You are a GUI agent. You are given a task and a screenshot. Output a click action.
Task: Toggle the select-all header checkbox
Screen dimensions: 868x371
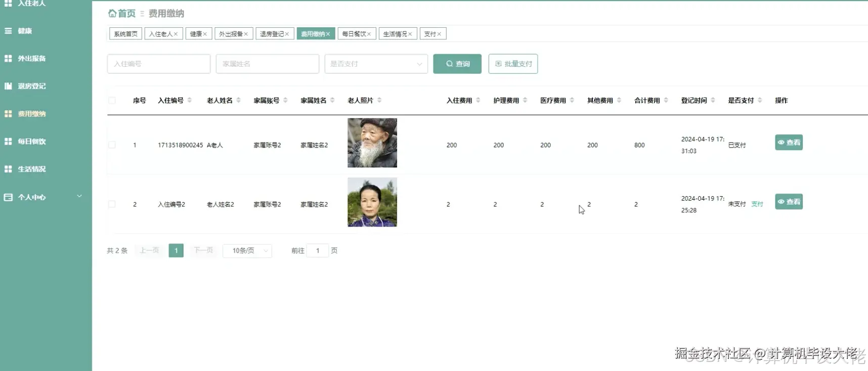[x=112, y=100]
